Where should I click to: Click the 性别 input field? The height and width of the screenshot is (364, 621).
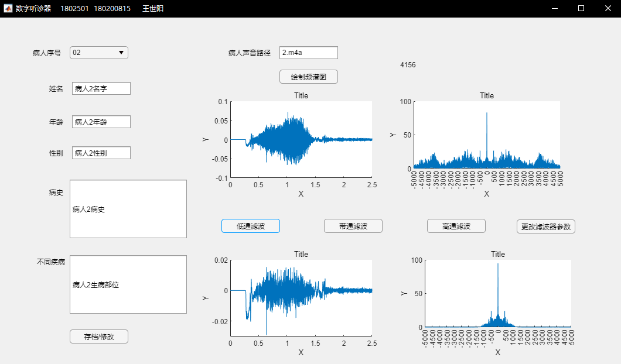click(101, 153)
